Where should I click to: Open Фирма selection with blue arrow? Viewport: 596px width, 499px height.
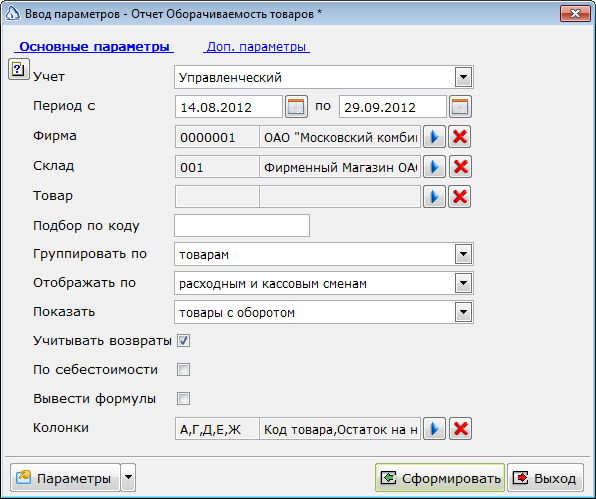(x=434, y=137)
